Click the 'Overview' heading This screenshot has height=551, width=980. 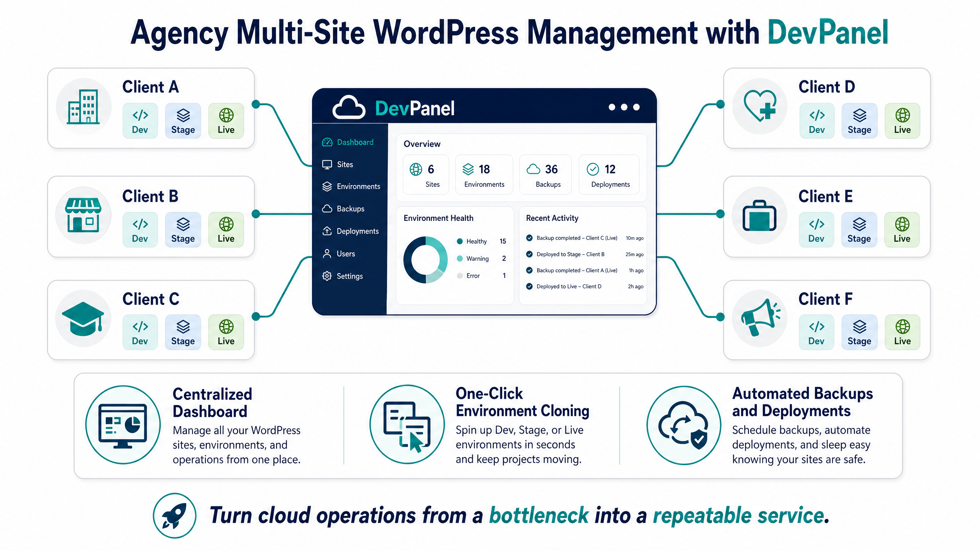pyautogui.click(x=422, y=144)
